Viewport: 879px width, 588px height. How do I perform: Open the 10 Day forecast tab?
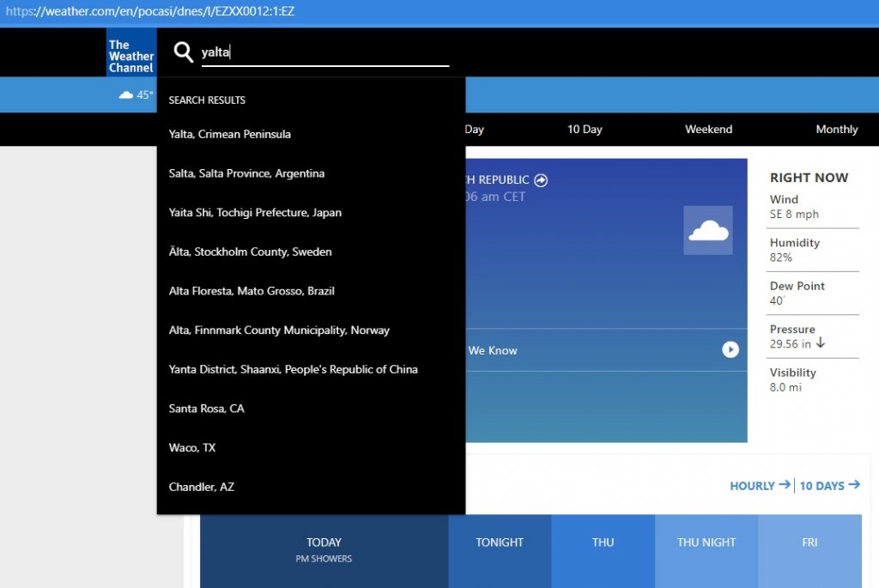click(x=585, y=130)
